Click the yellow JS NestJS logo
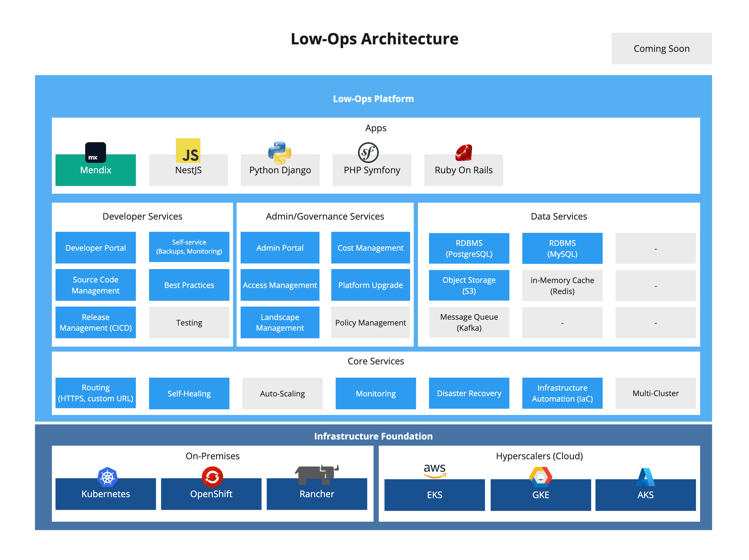Viewport: 749px width, 560px height. 188,151
